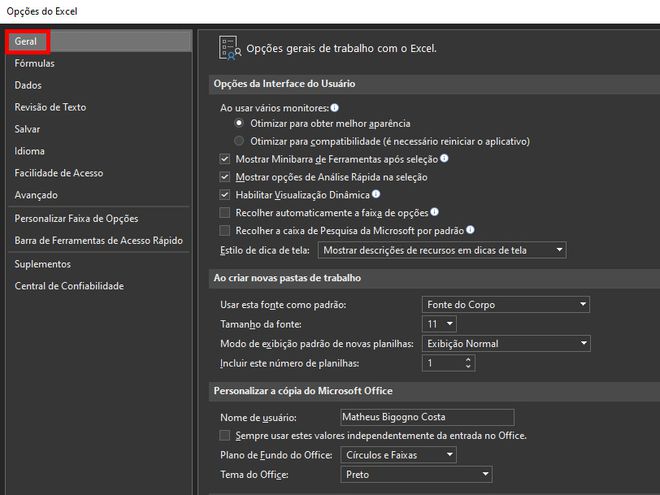Decrease number of sheets with down arrow
This screenshot has width=660, height=495.
pyautogui.click(x=468, y=367)
